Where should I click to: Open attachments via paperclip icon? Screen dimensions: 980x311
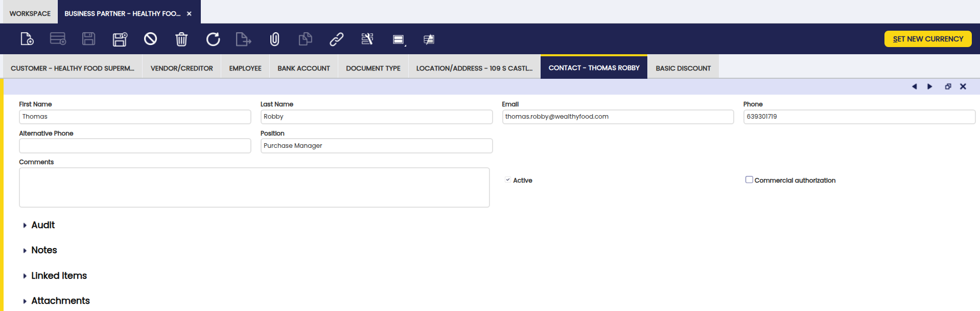274,39
